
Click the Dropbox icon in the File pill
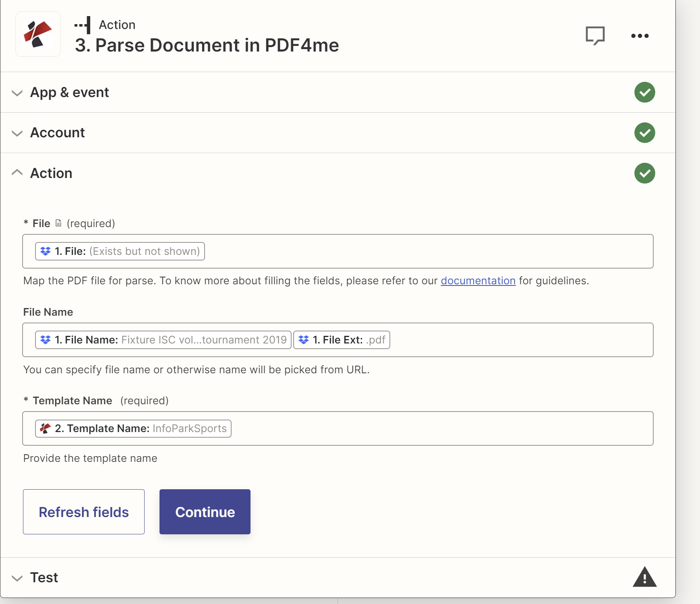point(44,251)
